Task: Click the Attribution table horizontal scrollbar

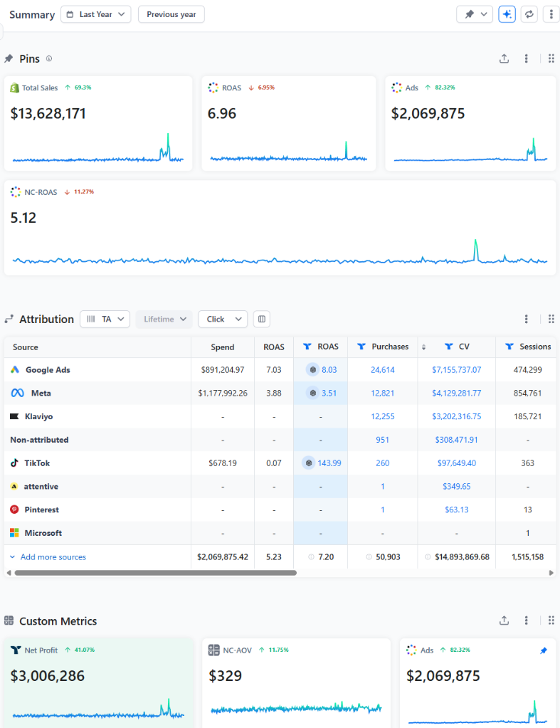Action: 155,572
